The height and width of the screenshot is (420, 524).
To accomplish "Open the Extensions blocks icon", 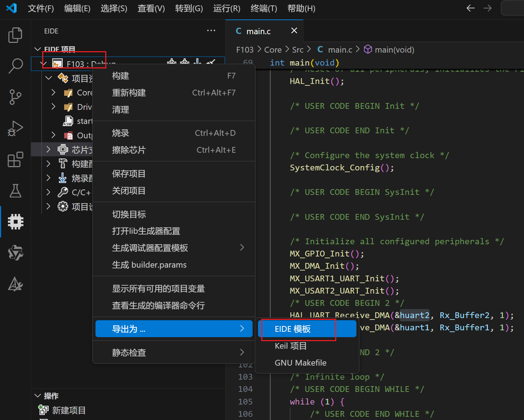I will pyautogui.click(x=15, y=159).
